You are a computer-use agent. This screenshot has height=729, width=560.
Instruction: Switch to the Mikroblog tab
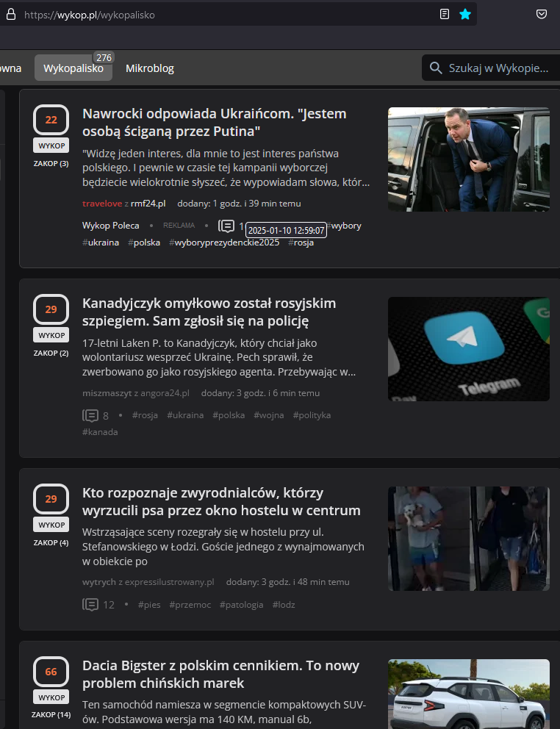coord(150,68)
